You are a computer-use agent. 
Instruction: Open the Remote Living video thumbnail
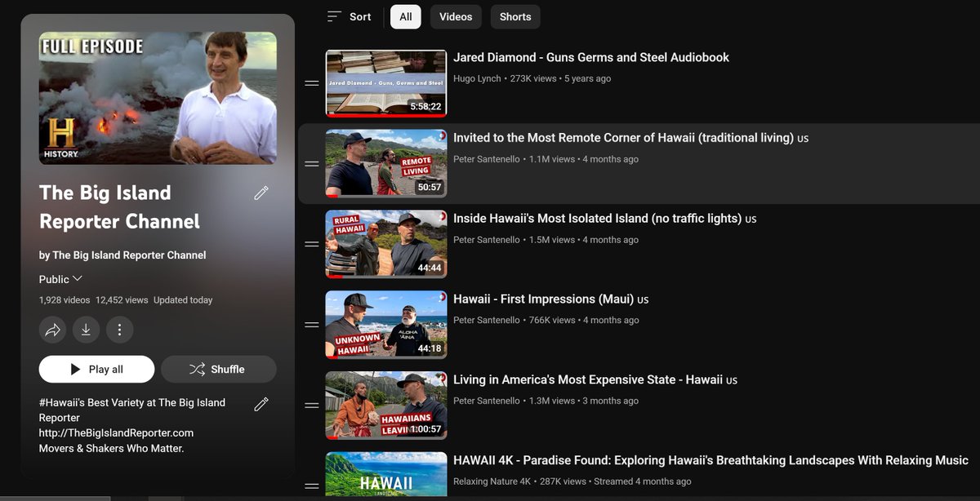click(x=386, y=164)
